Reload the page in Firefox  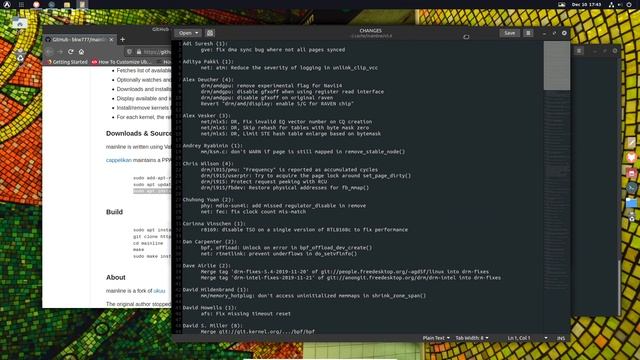click(71, 52)
